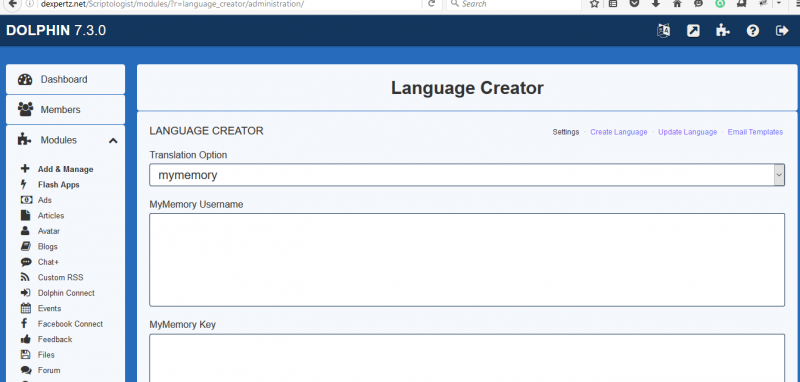Click the Language Creator page heading

coord(467,88)
